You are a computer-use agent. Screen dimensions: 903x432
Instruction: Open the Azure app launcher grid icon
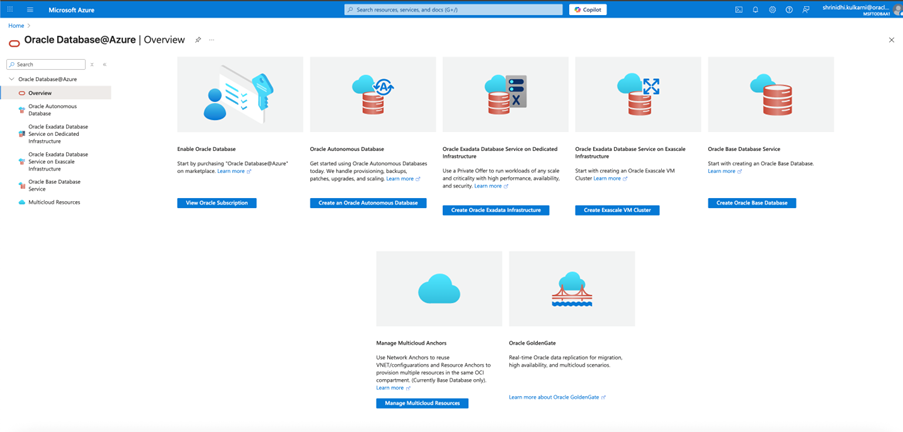coord(10,10)
